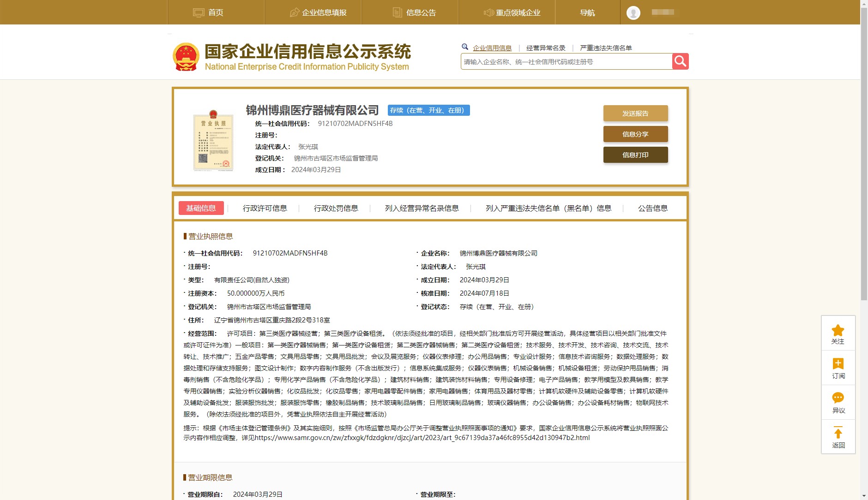Click the company title 锦州博鼎医疗器械有限公司

tap(312, 110)
